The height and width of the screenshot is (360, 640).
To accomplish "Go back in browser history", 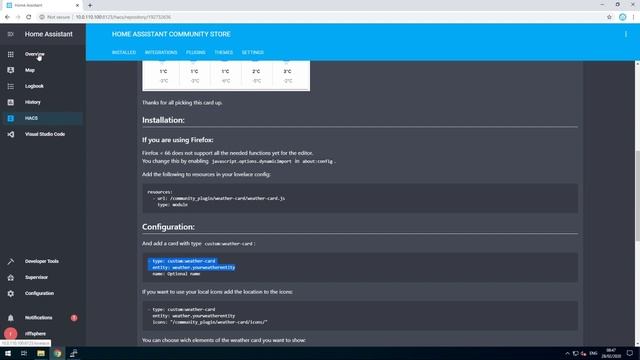I will pos(7,17).
